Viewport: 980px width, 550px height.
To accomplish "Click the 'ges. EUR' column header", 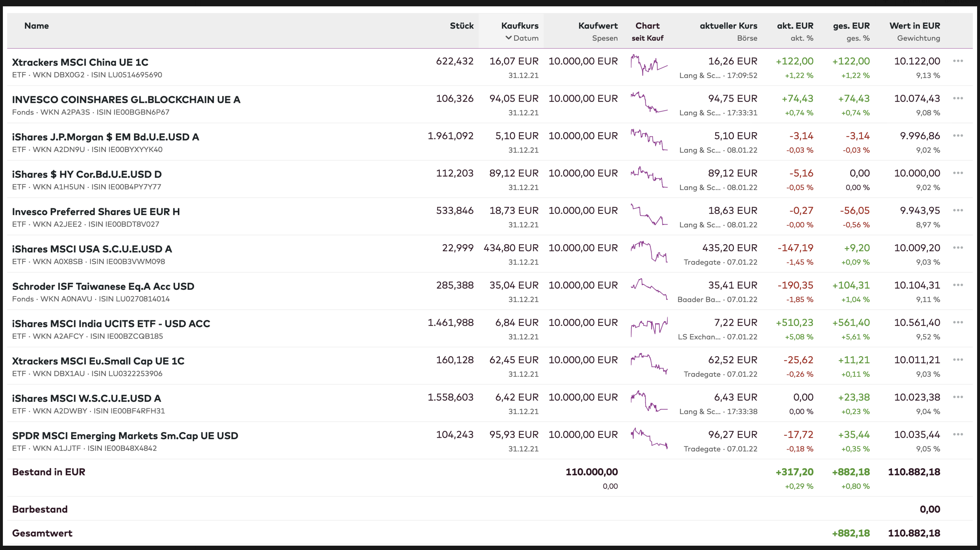I will [851, 26].
